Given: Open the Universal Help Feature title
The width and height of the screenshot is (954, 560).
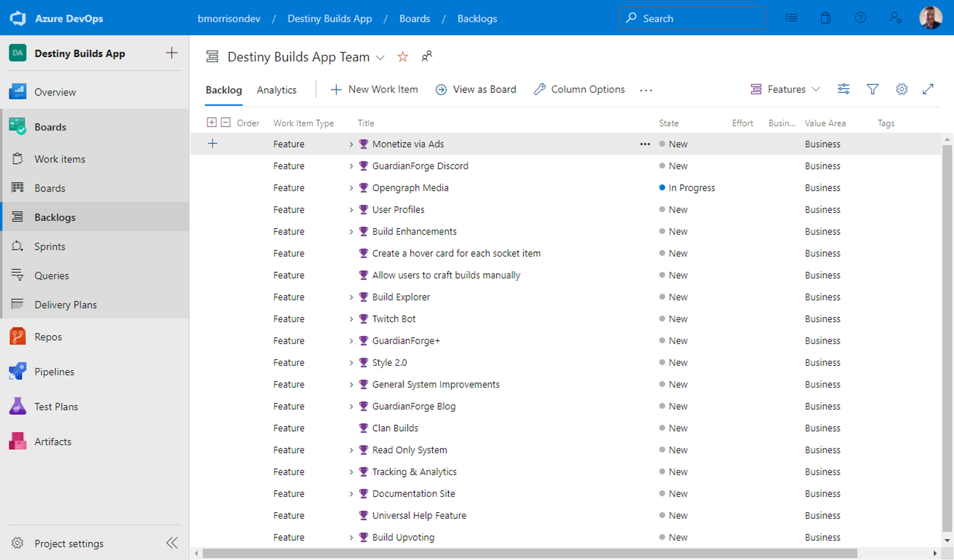Looking at the screenshot, I should point(419,515).
